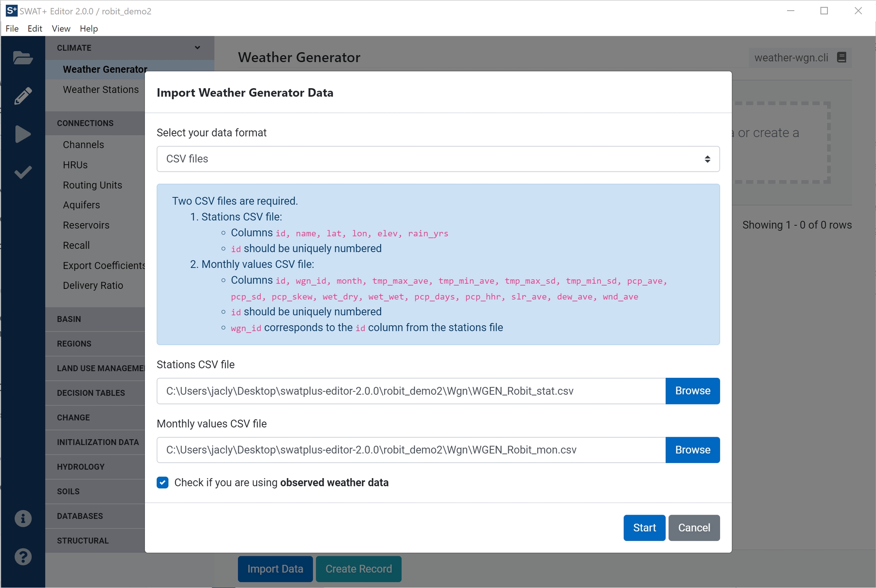Screen dimensions: 876x588
Task: Open the question mark help icon
Action: pos(23,557)
